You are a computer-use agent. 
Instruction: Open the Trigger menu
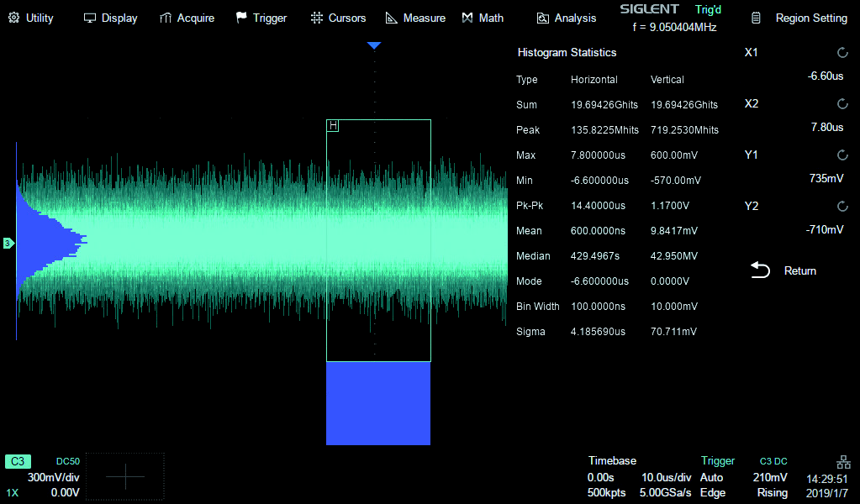click(x=261, y=18)
